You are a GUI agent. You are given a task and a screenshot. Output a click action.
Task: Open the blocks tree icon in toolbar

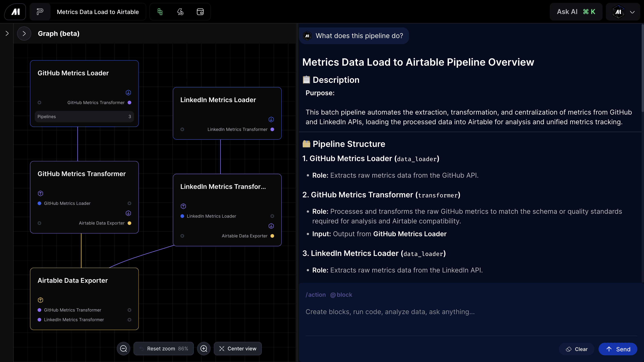pyautogui.click(x=160, y=12)
